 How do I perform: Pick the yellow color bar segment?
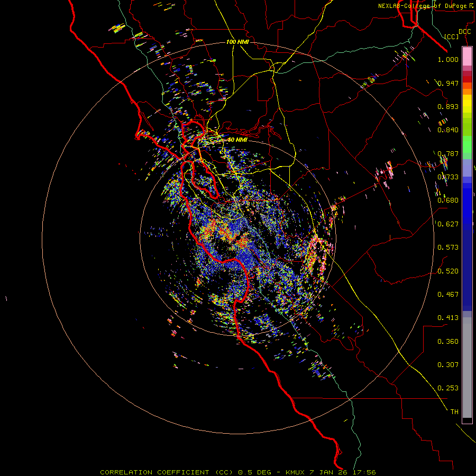pyautogui.click(x=467, y=104)
